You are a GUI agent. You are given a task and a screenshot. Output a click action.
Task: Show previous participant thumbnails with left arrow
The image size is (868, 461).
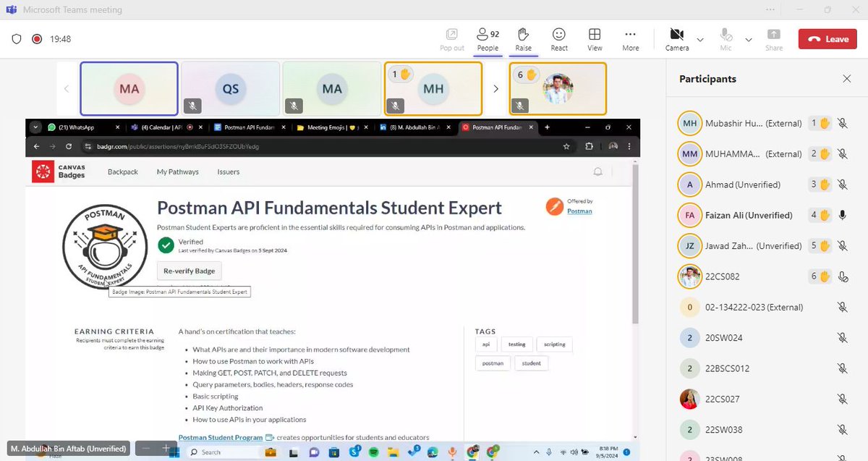coord(67,89)
